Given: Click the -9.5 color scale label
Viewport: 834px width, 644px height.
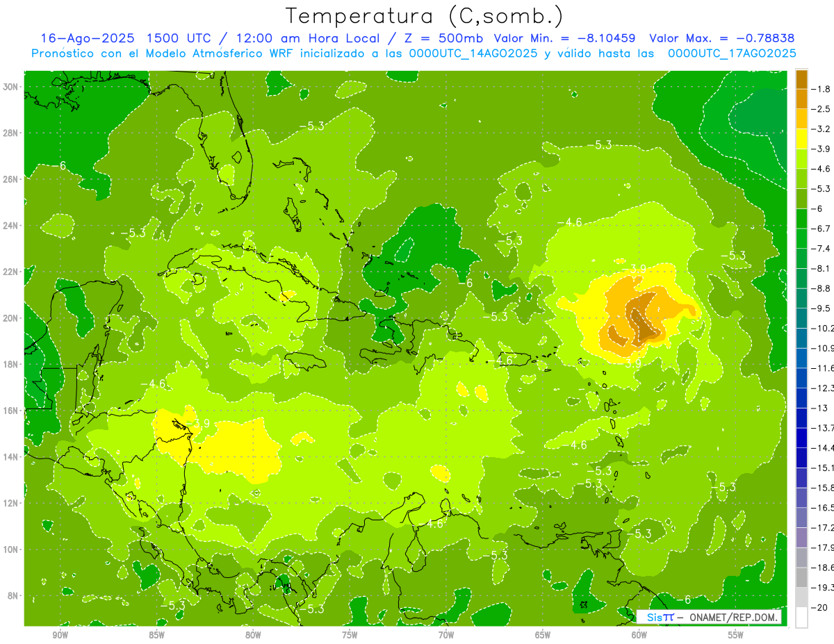Looking at the screenshot, I should 821,308.
